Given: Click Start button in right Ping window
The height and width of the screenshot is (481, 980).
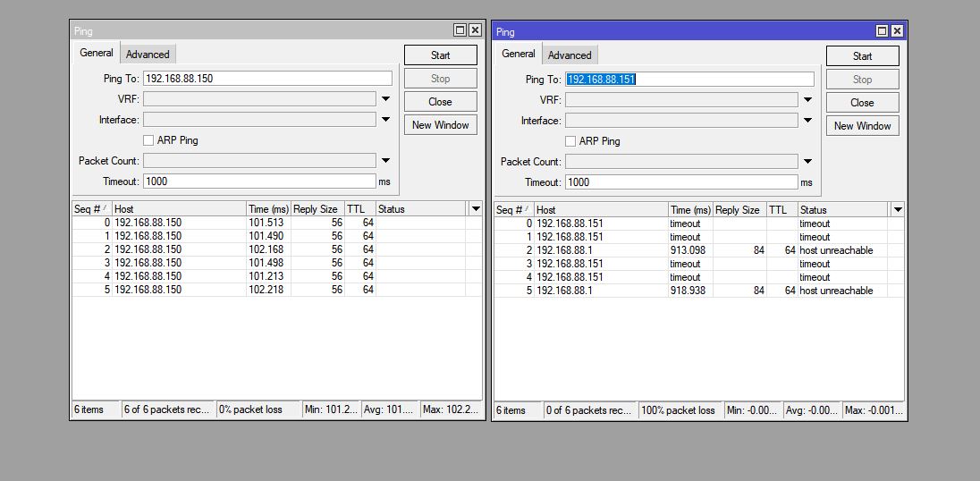Looking at the screenshot, I should [x=863, y=56].
